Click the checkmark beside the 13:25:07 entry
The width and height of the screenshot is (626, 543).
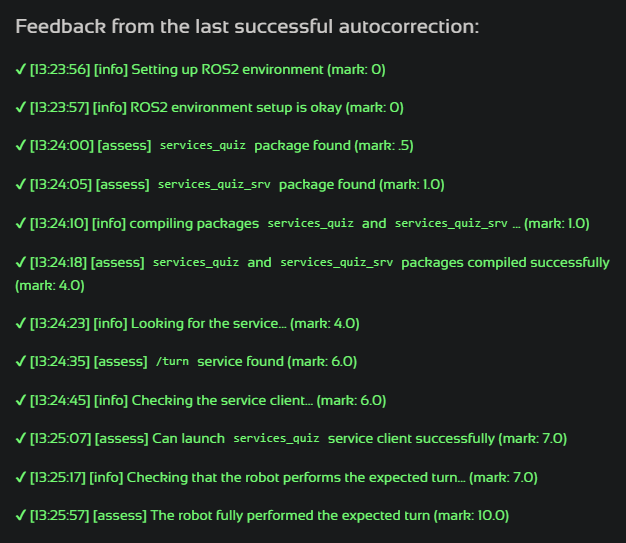[x=21, y=438]
